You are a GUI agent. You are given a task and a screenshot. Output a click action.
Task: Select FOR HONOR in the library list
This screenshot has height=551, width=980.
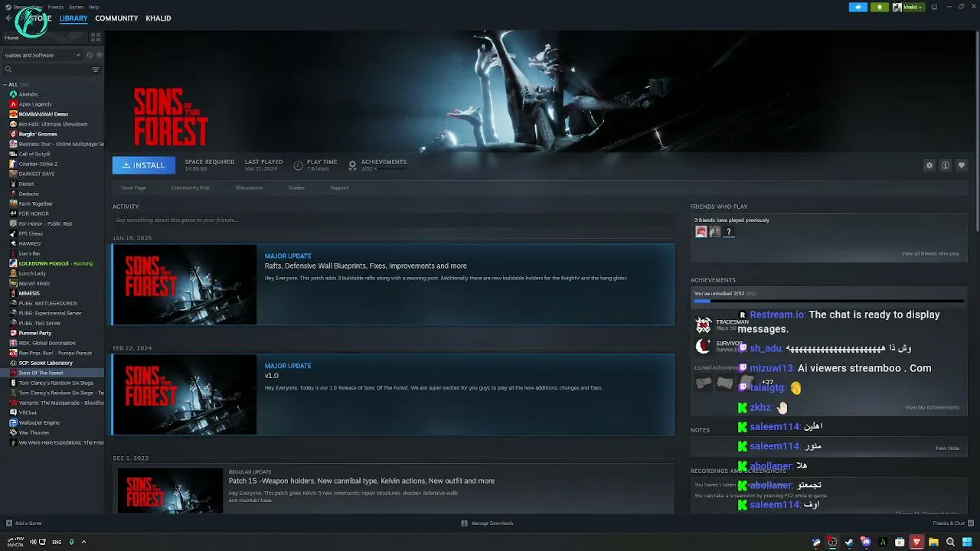coord(34,214)
